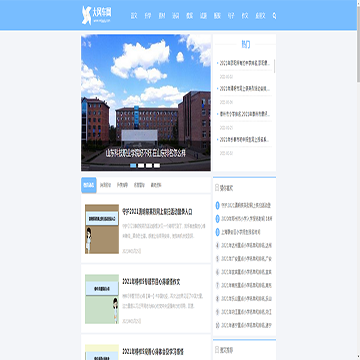Image resolution: width=360 pixels, height=360 pixels.
Task: Open the campus building carousel slide
Action: click(146, 103)
